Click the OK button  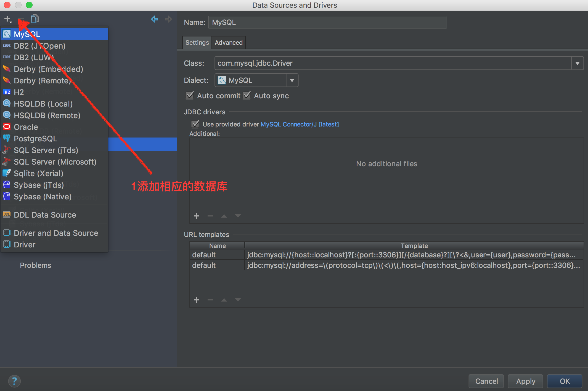click(x=565, y=381)
